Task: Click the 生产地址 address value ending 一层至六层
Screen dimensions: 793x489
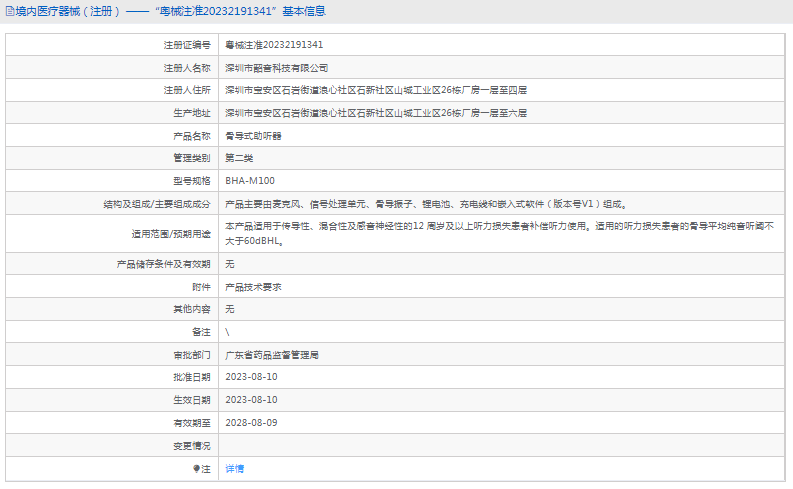Action: pyautogui.click(x=376, y=113)
